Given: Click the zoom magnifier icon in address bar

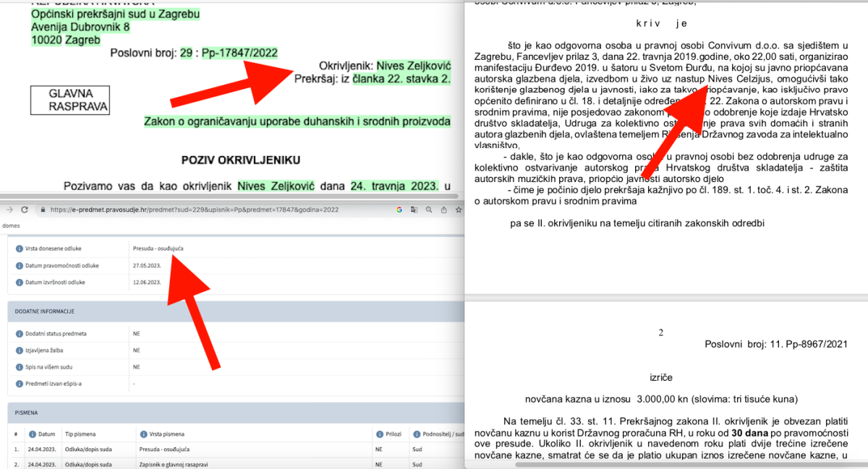Looking at the screenshot, I should [430, 210].
